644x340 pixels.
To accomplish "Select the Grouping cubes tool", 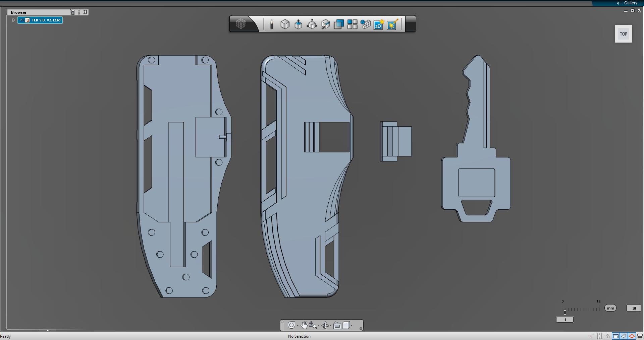I will pos(366,24).
